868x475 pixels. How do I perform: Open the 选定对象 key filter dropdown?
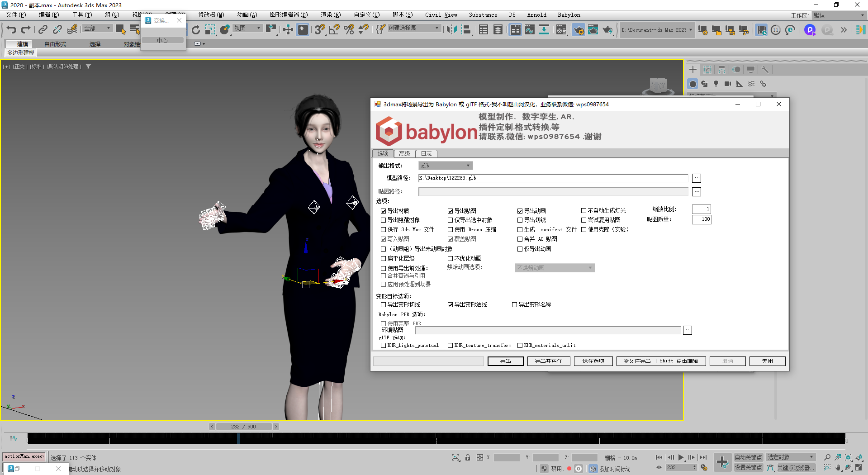tap(791, 457)
